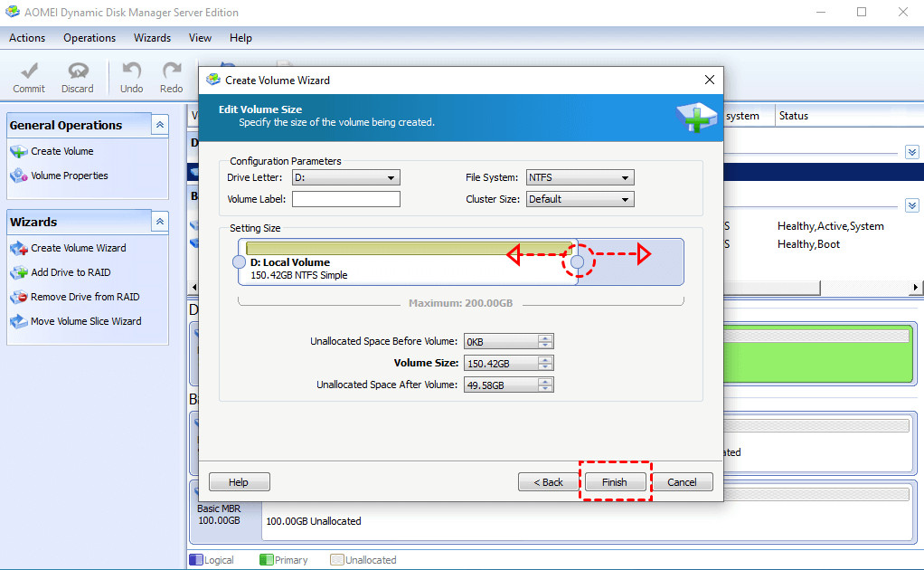Click the volume list scroll left arrow
The height and width of the screenshot is (570, 924).
click(194, 288)
